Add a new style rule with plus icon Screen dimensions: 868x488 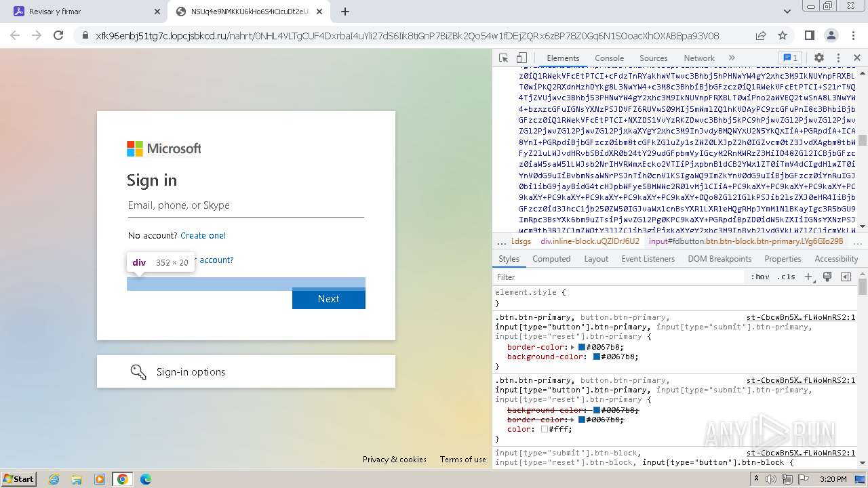pos(808,277)
